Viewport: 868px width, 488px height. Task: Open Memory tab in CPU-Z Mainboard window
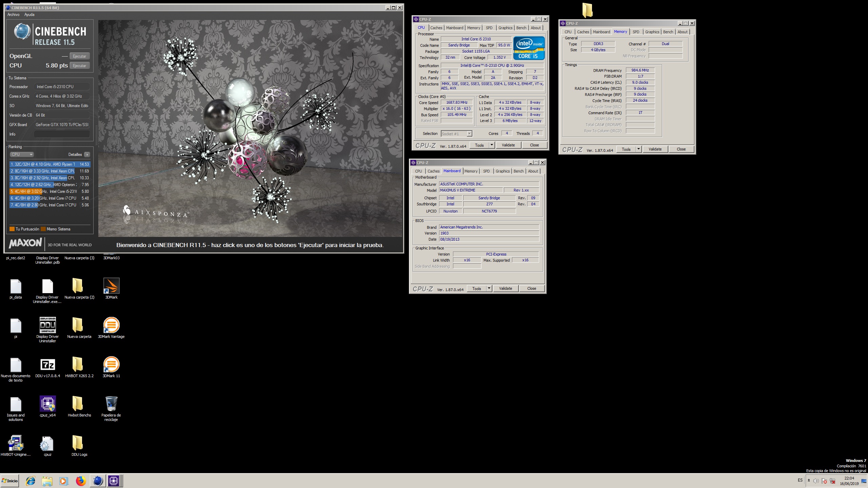tap(471, 171)
